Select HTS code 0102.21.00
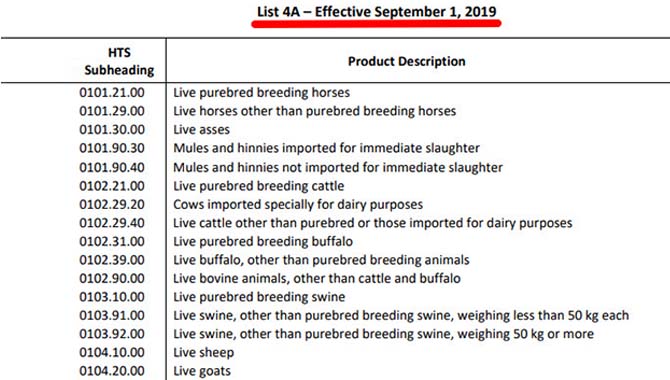 (112, 186)
